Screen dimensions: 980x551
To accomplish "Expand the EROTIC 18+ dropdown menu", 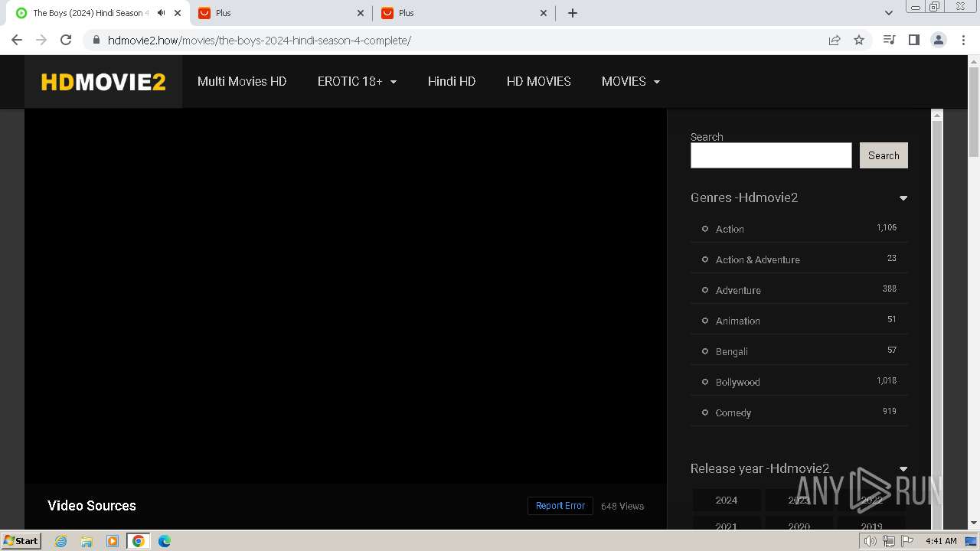I will [357, 81].
